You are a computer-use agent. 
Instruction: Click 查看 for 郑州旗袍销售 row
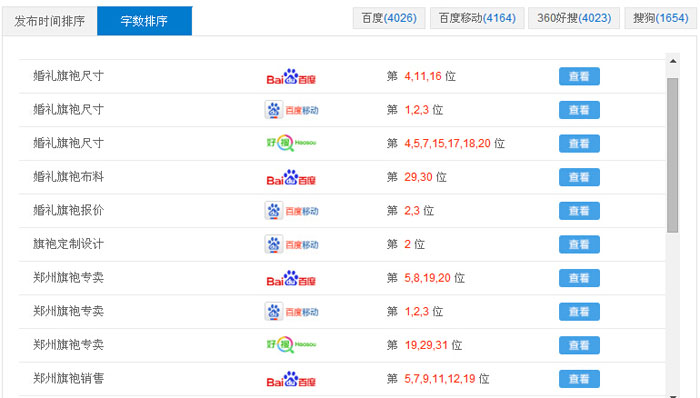(x=579, y=379)
